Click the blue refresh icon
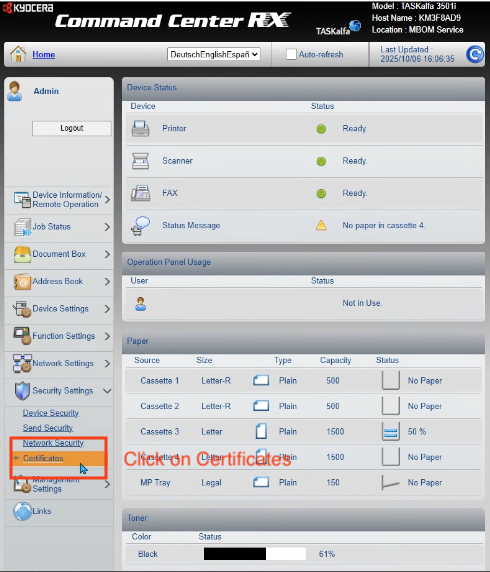490x572 pixels. point(475,54)
